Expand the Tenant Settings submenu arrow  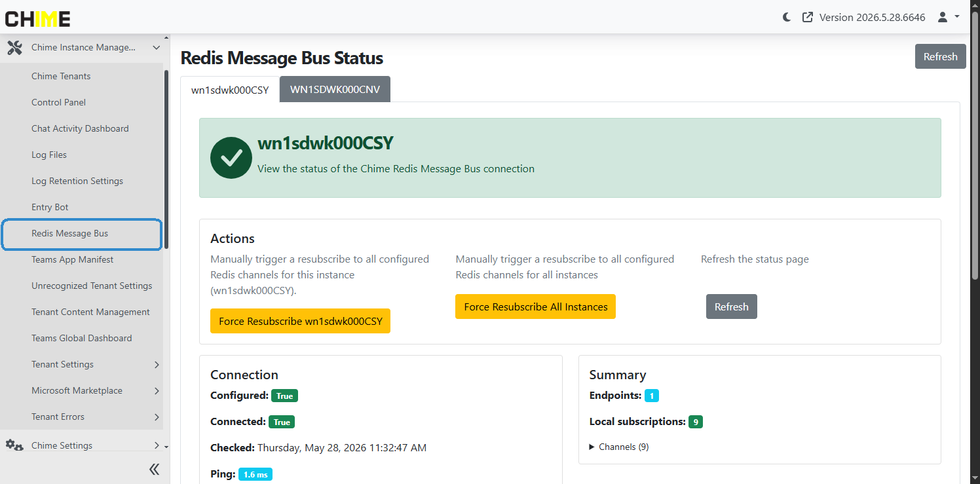point(157,365)
